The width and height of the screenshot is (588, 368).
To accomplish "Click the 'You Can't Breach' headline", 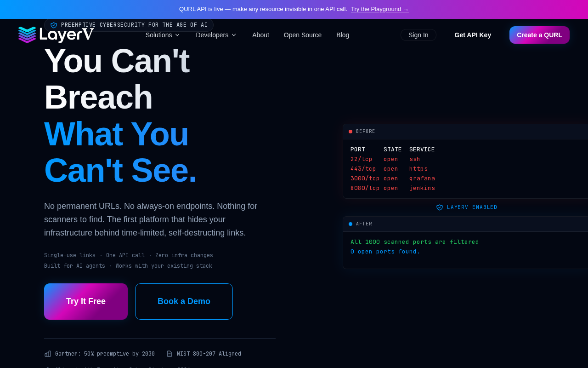I will (117, 79).
